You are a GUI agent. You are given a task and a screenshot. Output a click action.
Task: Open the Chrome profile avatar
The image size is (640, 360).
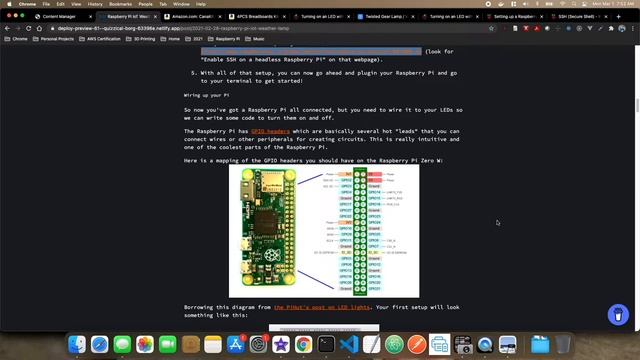[622, 29]
